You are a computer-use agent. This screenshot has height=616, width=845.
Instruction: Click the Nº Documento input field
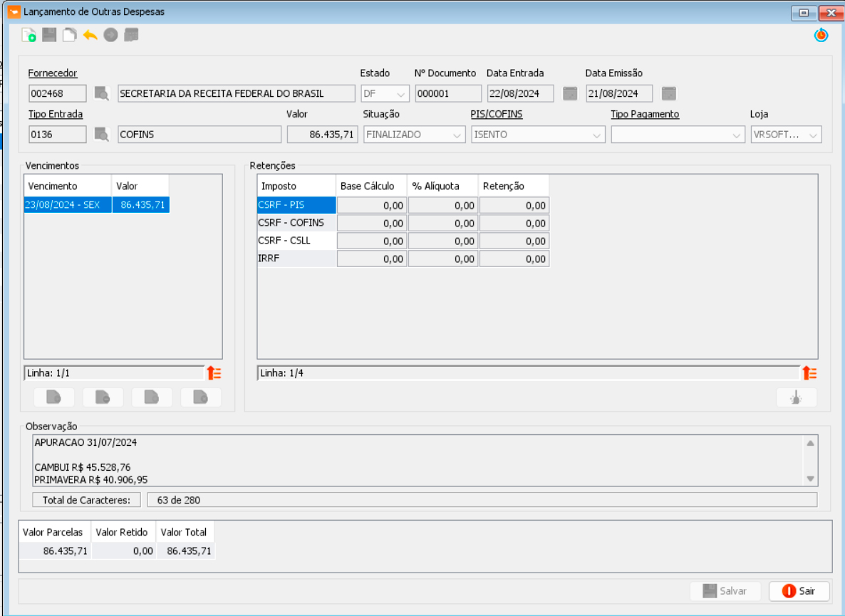[x=448, y=94]
